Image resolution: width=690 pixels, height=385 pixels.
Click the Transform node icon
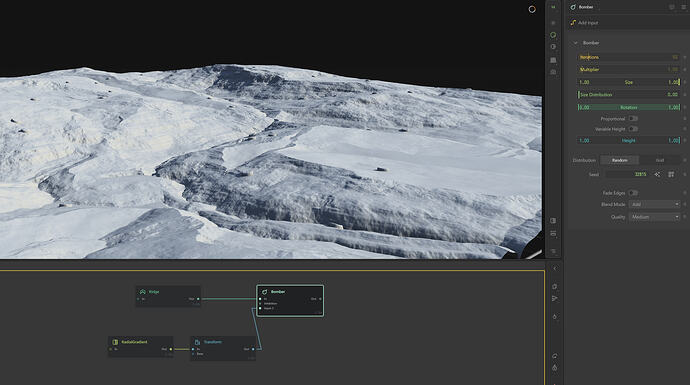pyautogui.click(x=197, y=342)
